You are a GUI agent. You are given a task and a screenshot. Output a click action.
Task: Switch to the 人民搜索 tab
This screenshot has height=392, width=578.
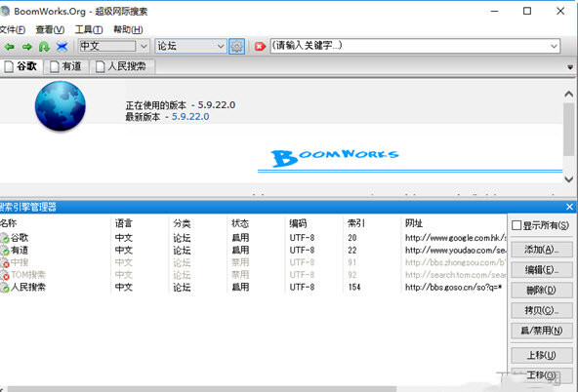coord(122,66)
